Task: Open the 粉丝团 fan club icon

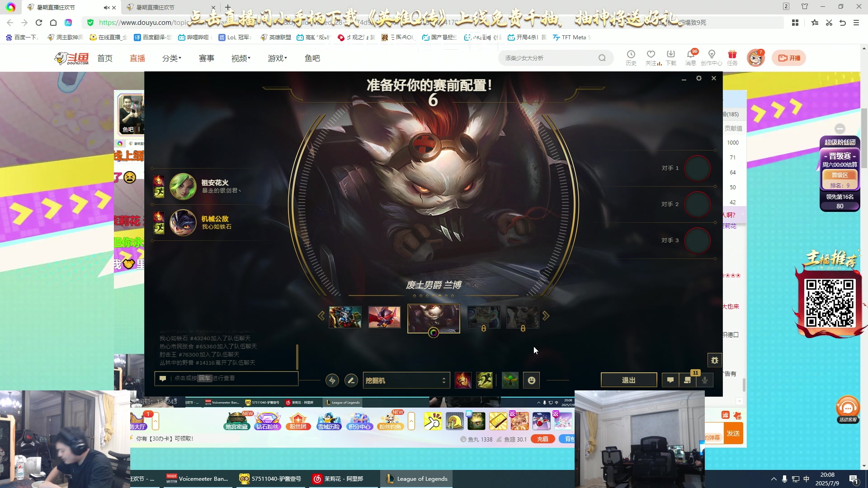Action: (298, 421)
